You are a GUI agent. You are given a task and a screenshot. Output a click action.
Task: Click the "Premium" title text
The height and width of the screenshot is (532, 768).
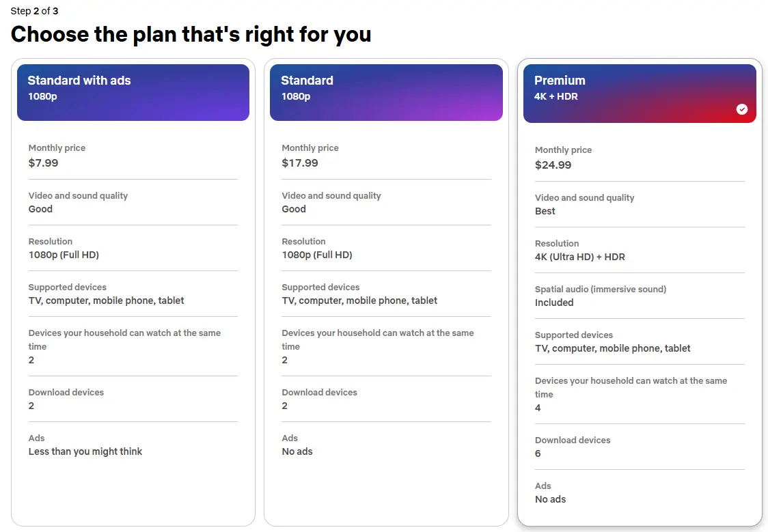click(560, 81)
